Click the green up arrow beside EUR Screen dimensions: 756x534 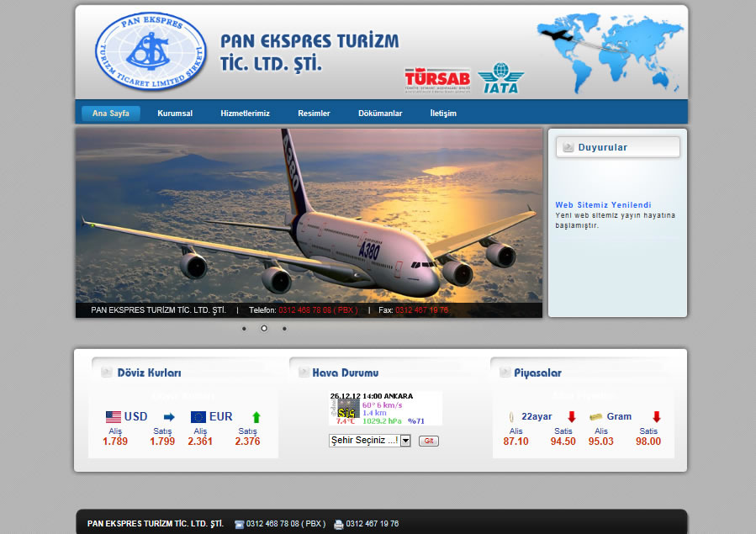[x=256, y=417]
